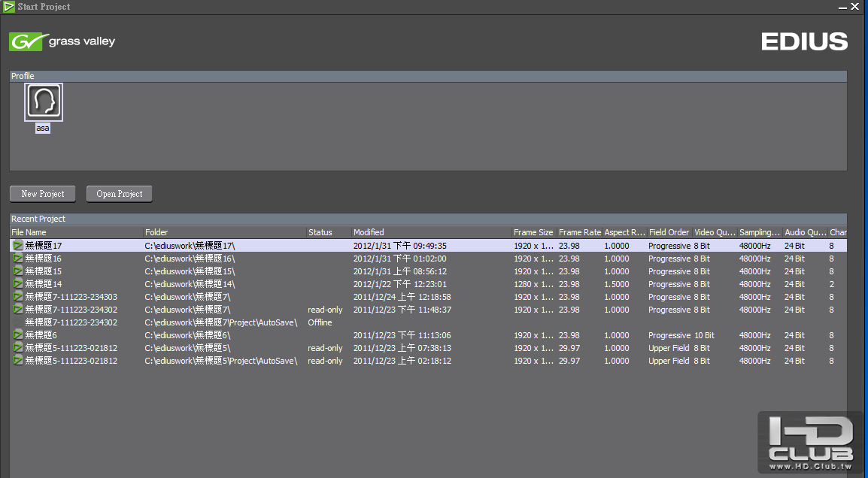Click the New Project button
This screenshot has width=868, height=478.
point(43,194)
